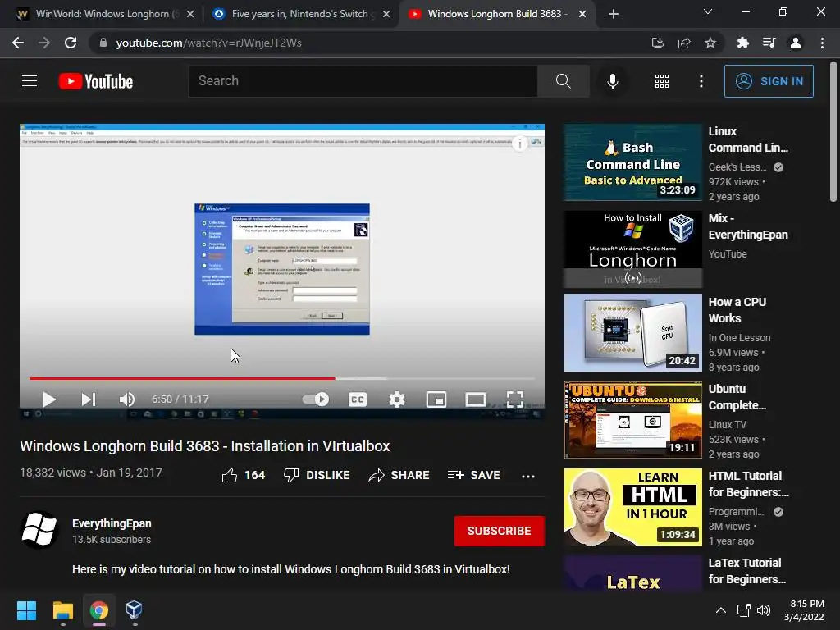The height and width of the screenshot is (630, 840).
Task: Open media controls icon in toolbar
Action: 769,43
